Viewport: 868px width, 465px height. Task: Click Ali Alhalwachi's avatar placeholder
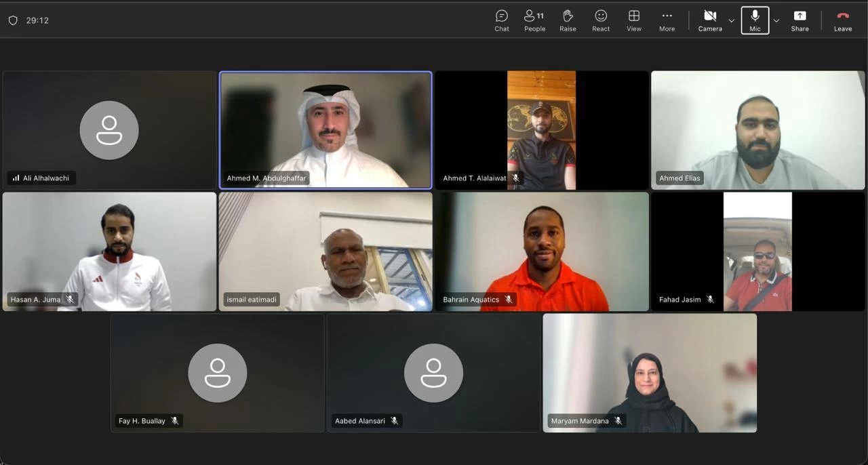109,130
